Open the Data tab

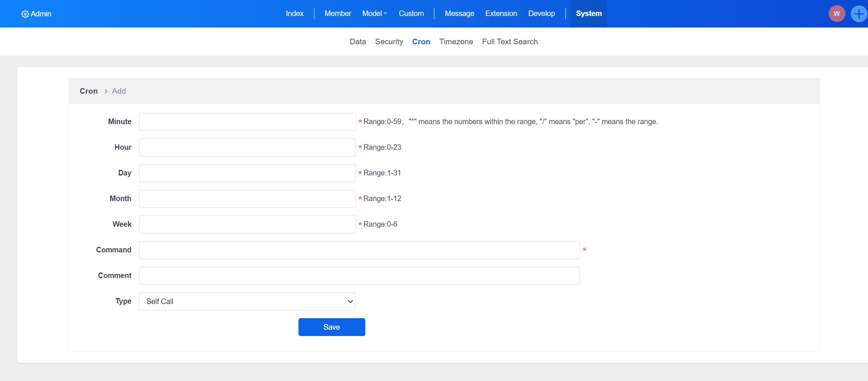(x=358, y=42)
